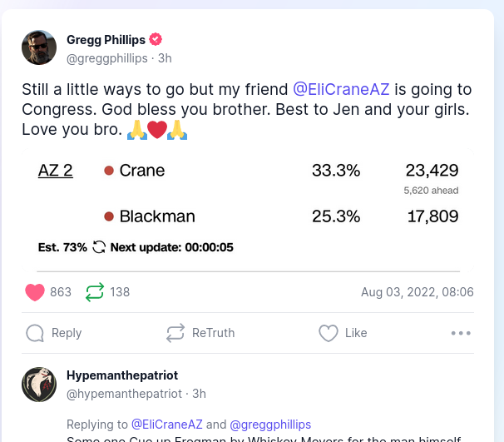
Task: Open the @EliCraneAZ mention in post
Action: point(341,89)
